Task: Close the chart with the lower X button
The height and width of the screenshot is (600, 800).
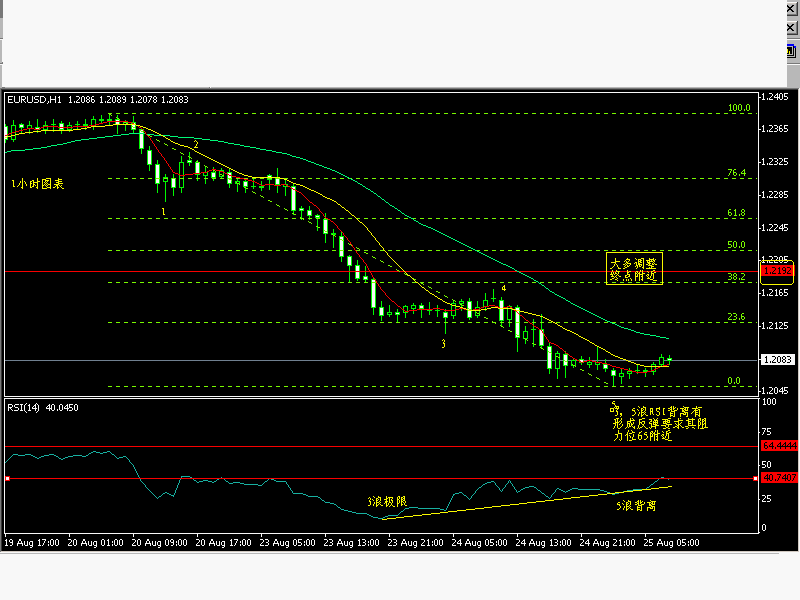Action: [791, 28]
